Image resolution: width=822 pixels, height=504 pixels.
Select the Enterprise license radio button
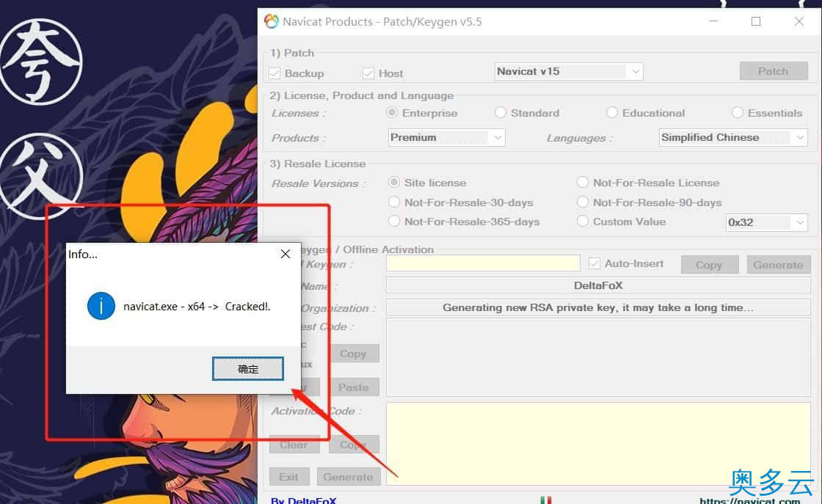(391, 113)
